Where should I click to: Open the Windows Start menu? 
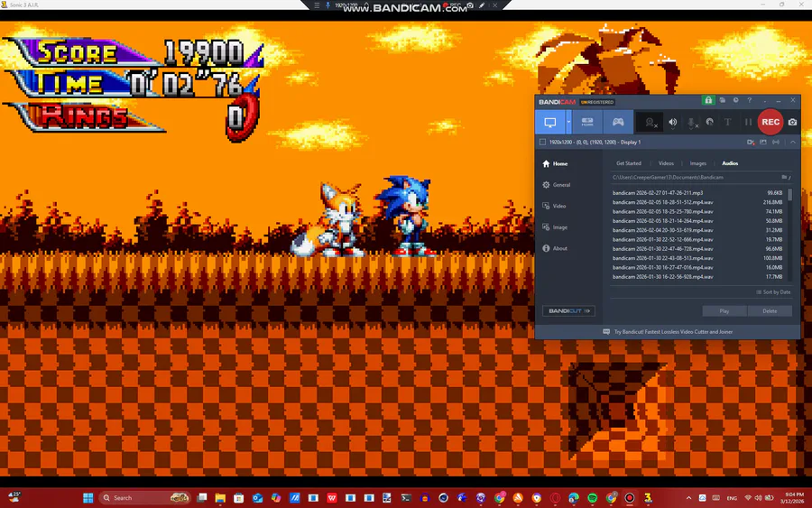[x=88, y=498]
